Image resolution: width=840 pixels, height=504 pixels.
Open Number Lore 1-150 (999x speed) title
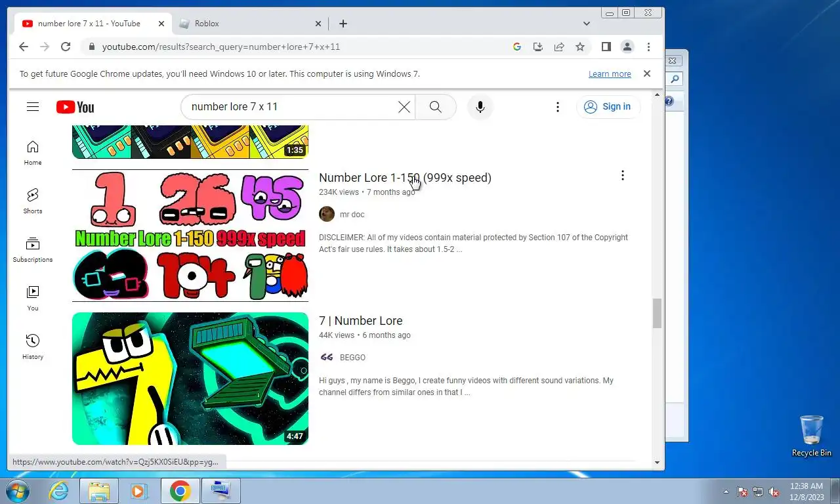point(405,178)
